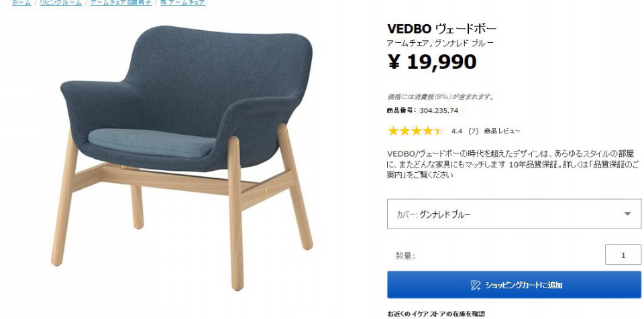Click the 4.4 rating score
644x319 pixels.
[x=457, y=131]
